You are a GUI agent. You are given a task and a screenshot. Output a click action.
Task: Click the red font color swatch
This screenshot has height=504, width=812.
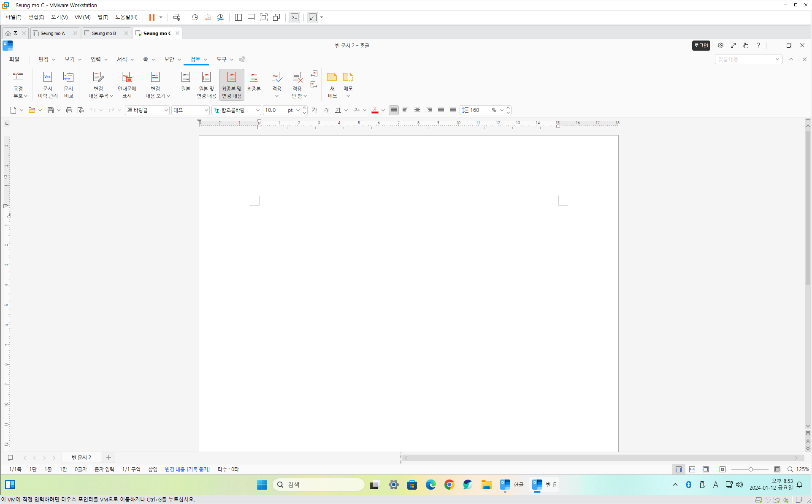click(x=374, y=111)
